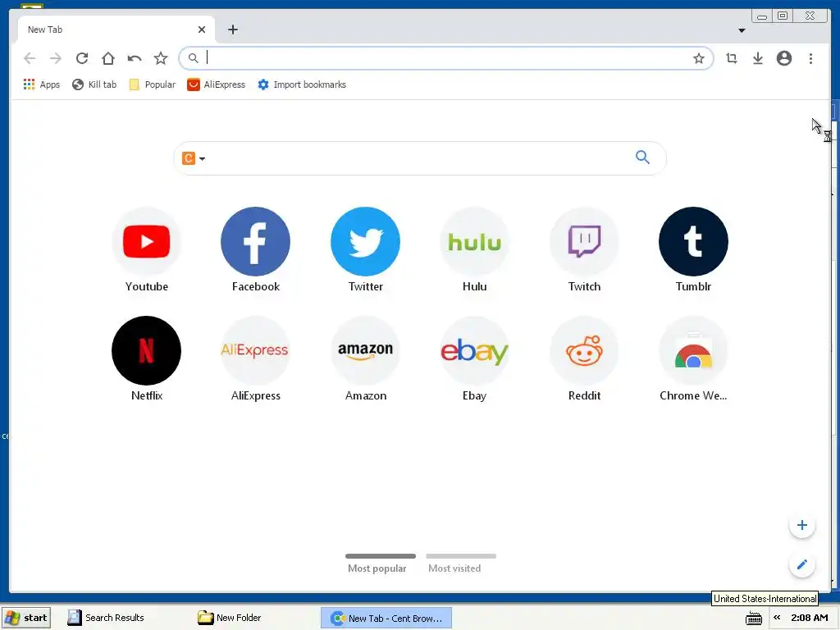Open the Popular bookmarks folder
Screen dimensions: 840x630
pyautogui.click(x=152, y=84)
